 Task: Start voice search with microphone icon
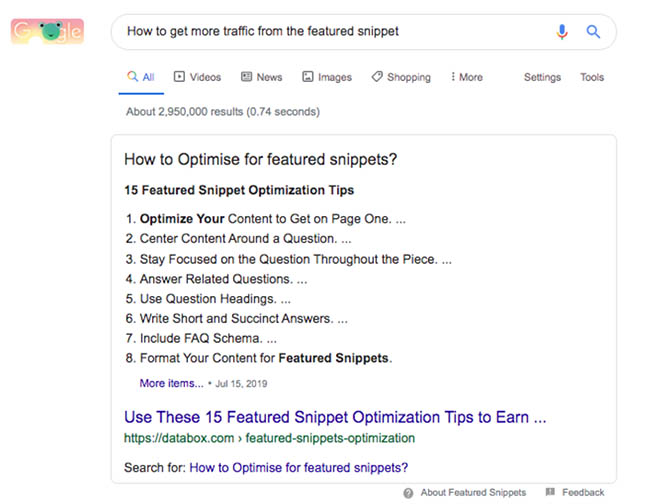click(562, 32)
